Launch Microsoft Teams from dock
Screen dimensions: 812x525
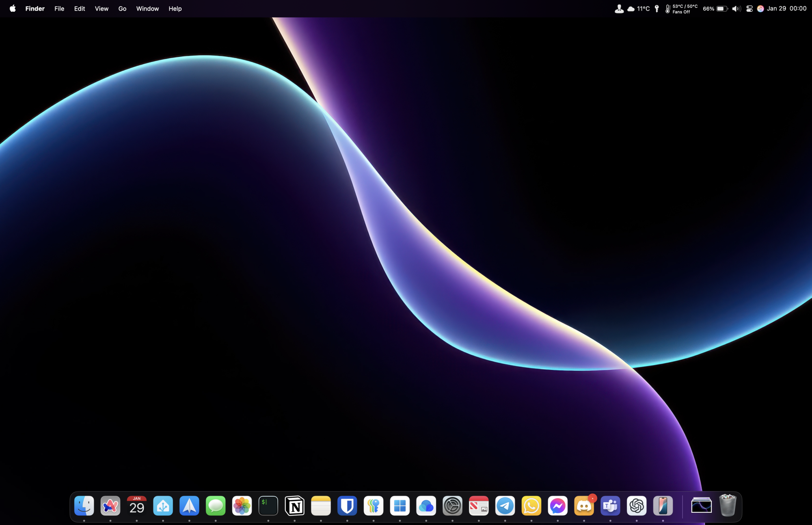(x=610, y=506)
